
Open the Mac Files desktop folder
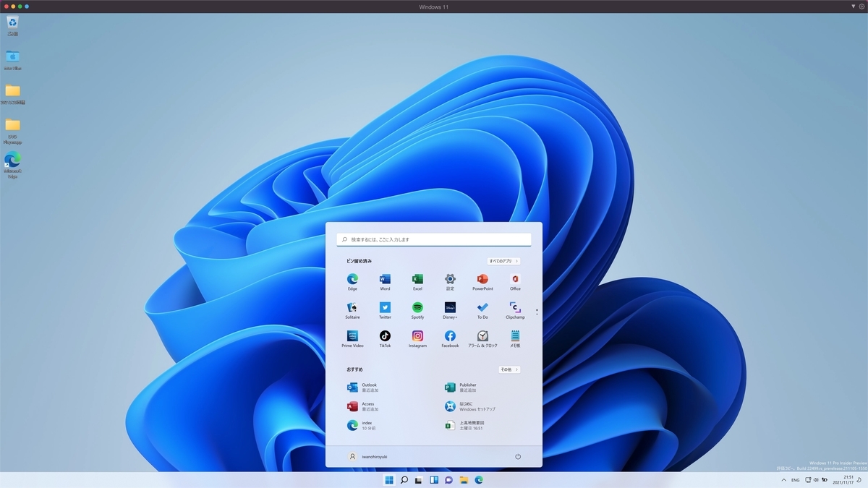(12, 60)
